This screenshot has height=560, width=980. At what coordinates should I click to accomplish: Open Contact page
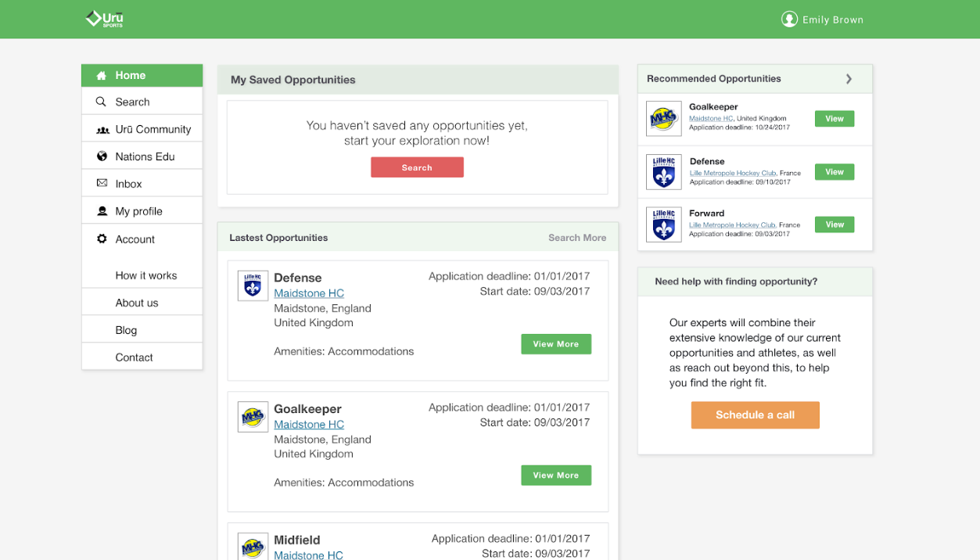135,357
